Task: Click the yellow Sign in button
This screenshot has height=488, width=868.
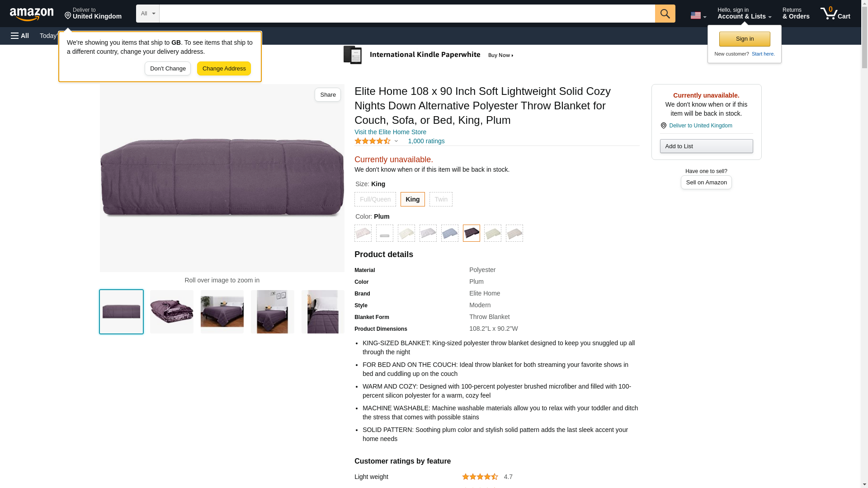Action: pyautogui.click(x=744, y=39)
